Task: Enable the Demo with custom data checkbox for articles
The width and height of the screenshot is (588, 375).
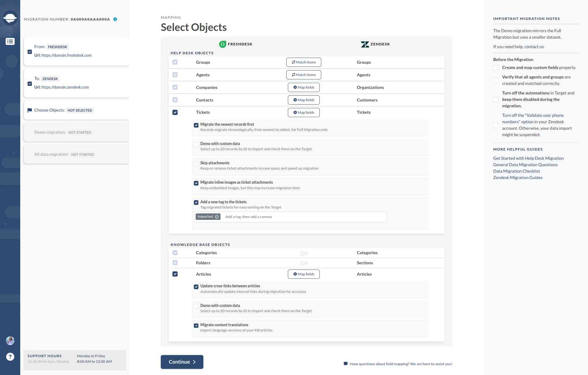Action: point(196,305)
